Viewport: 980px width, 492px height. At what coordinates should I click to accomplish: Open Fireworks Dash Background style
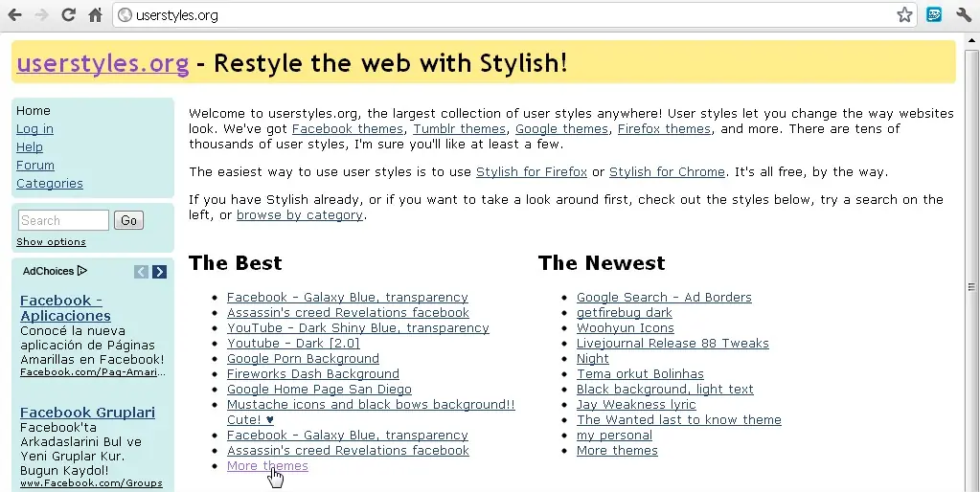pos(313,373)
